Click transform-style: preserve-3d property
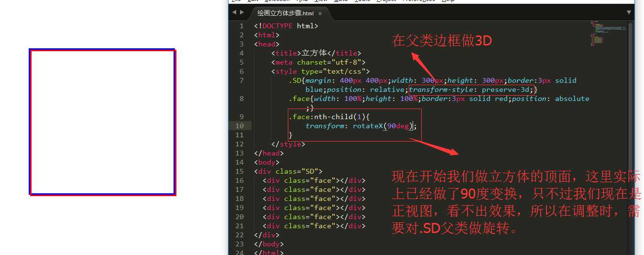Viewport: 644px width, 255px height. tap(472, 89)
